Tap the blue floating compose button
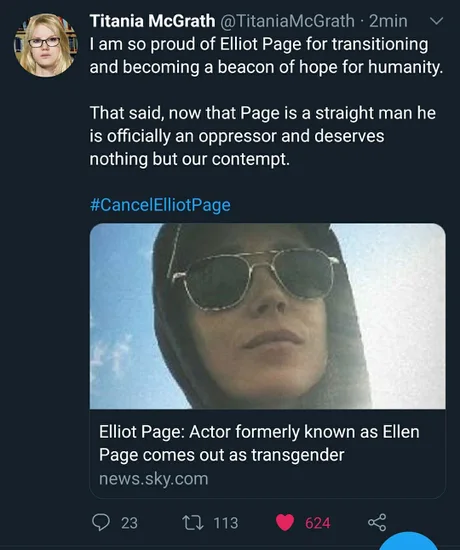This screenshot has height=550, width=460. 409,542
